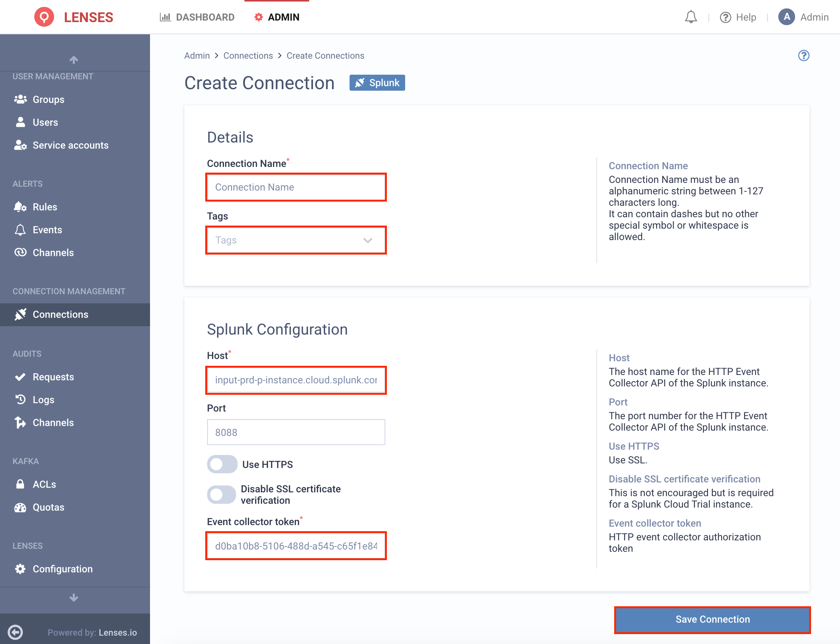Click the Requests checkmark icon
The height and width of the screenshot is (644, 840).
point(20,377)
